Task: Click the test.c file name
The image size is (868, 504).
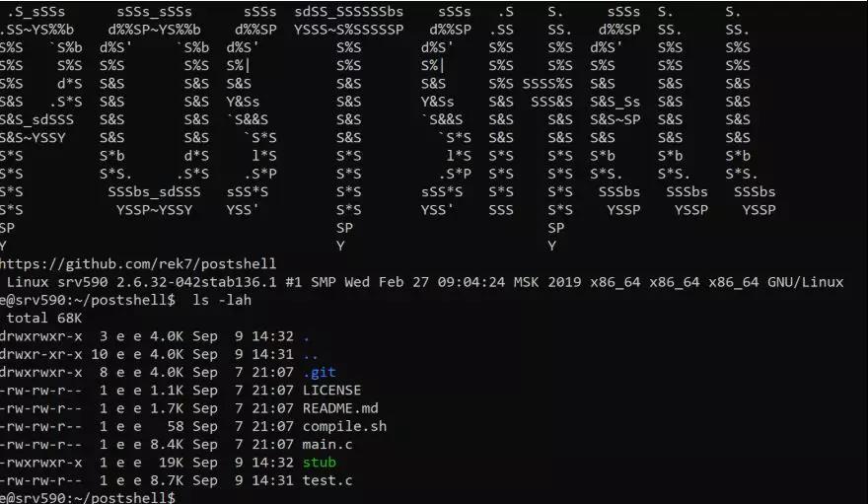Action: pos(327,480)
